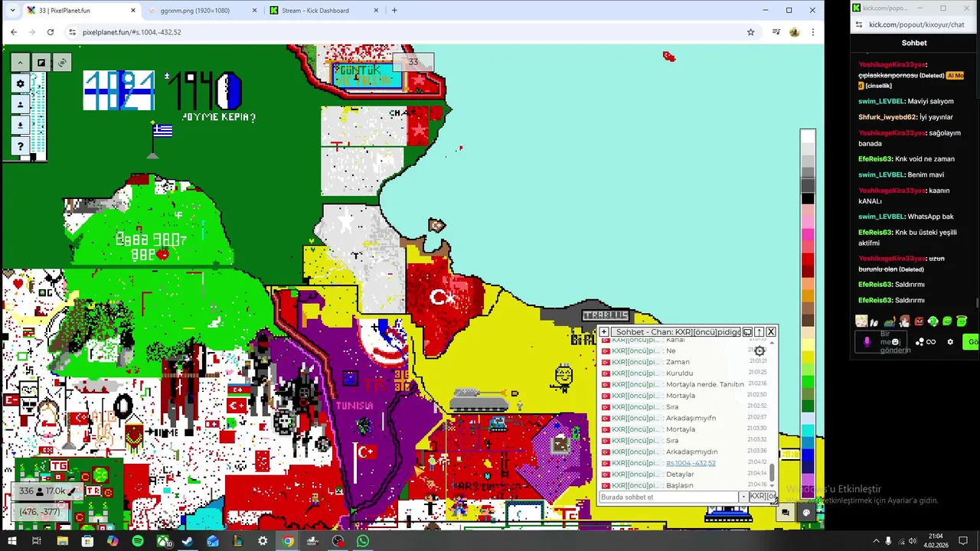Click the cooldown box showing 33
980x551 pixels.
tap(413, 62)
